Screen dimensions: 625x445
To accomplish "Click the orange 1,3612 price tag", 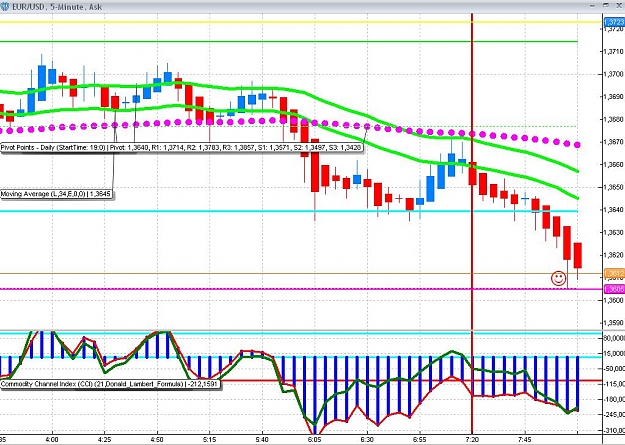I will coord(615,273).
